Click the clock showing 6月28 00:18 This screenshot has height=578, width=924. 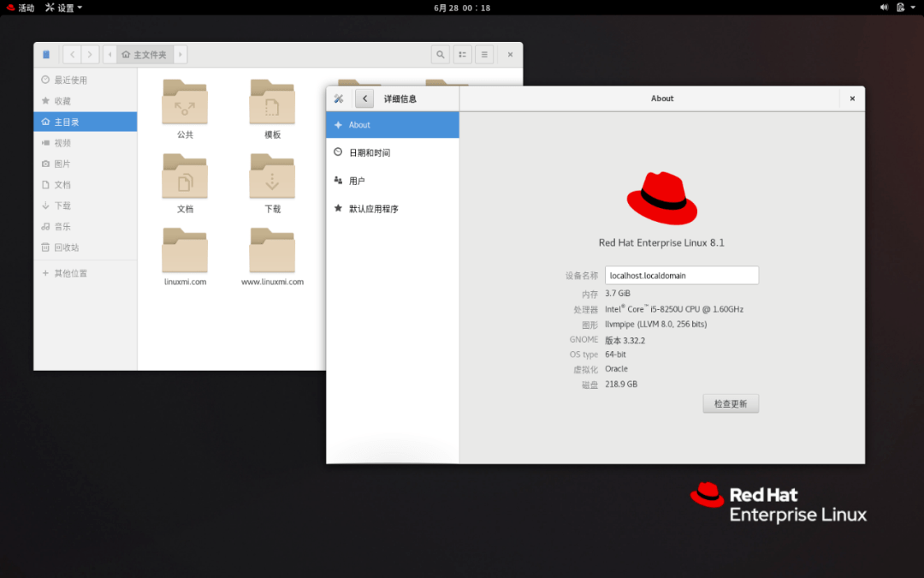[x=462, y=8]
